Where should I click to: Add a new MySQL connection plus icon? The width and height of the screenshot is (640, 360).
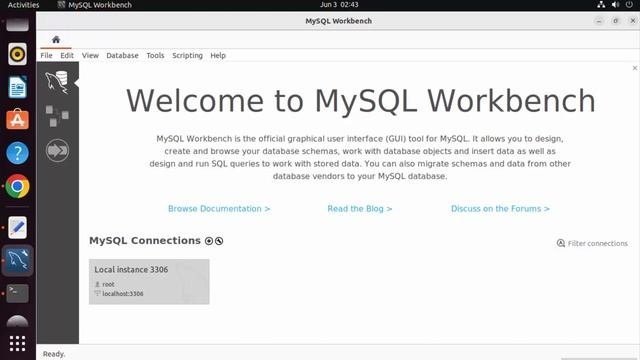209,241
